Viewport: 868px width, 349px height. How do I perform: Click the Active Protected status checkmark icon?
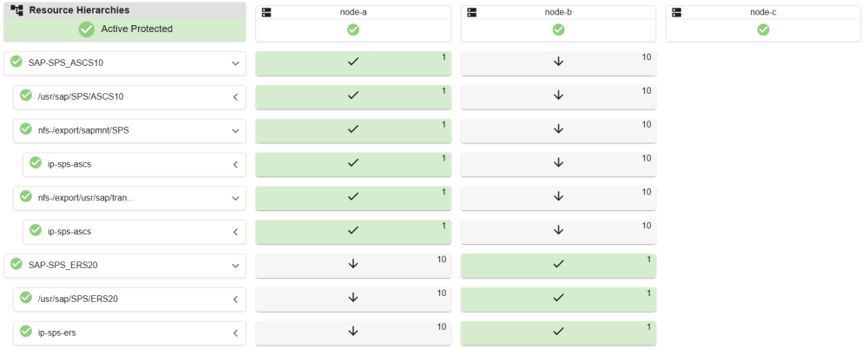click(x=87, y=30)
